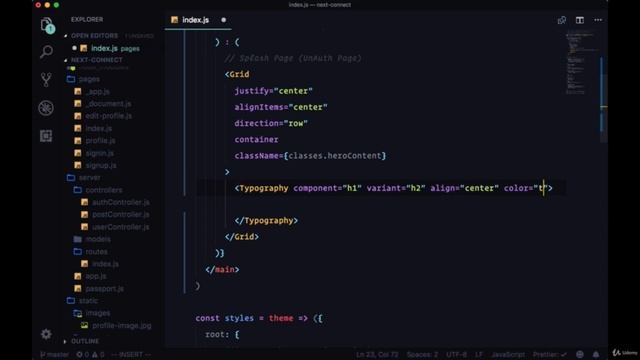
Task: Split the editor with the split icon
Action: tap(580, 20)
